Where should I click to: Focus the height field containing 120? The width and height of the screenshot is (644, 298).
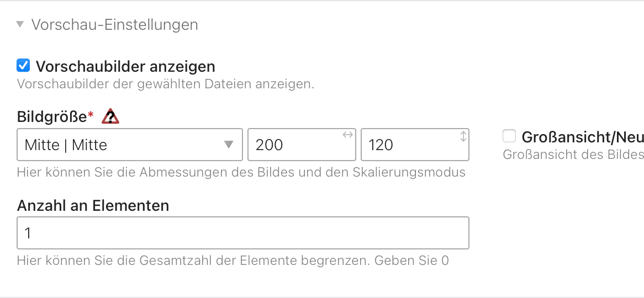(415, 145)
